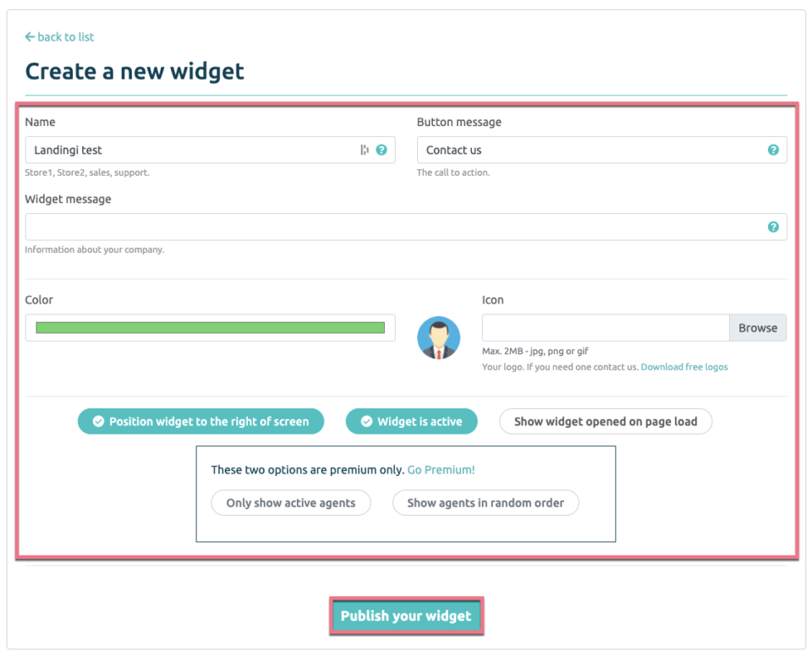Toggle Only show active agents option
Viewport: 812px width, 651px height.
pyautogui.click(x=290, y=502)
